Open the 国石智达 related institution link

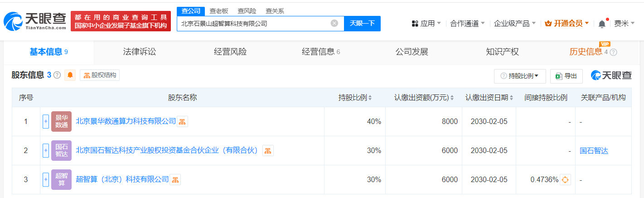pyautogui.click(x=594, y=151)
